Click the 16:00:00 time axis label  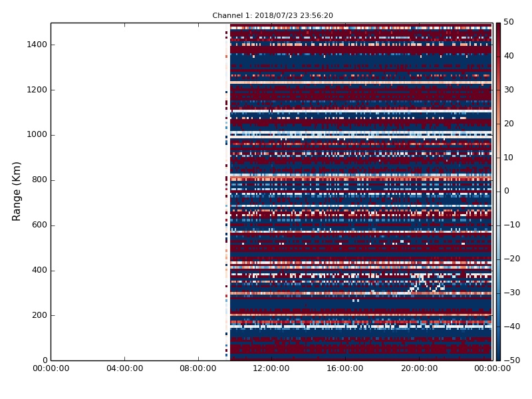coord(345,368)
